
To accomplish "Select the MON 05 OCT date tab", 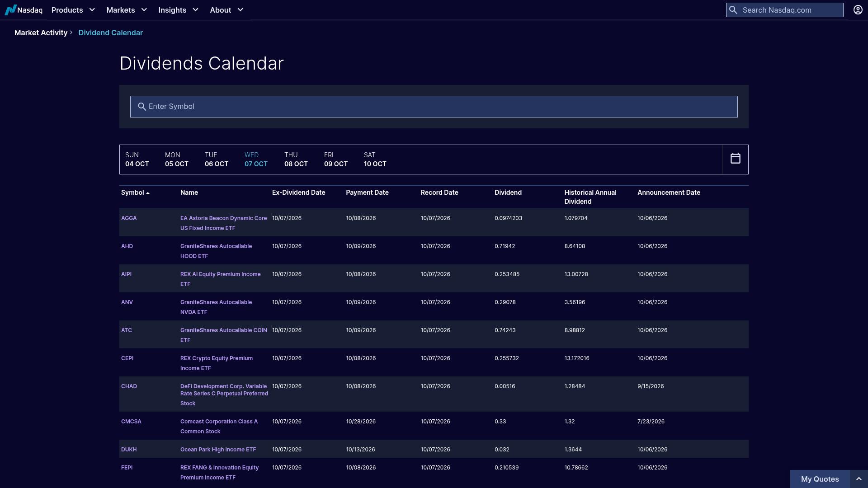I will coord(177,160).
